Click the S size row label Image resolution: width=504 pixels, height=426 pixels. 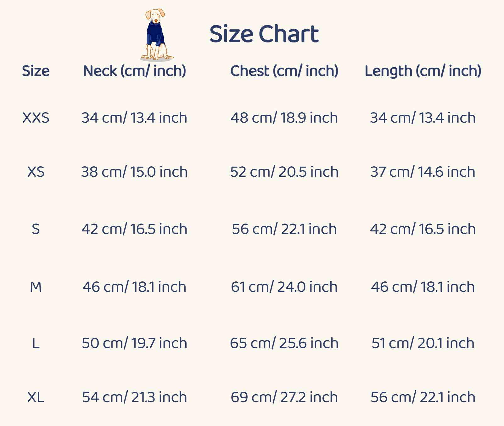[x=36, y=229]
